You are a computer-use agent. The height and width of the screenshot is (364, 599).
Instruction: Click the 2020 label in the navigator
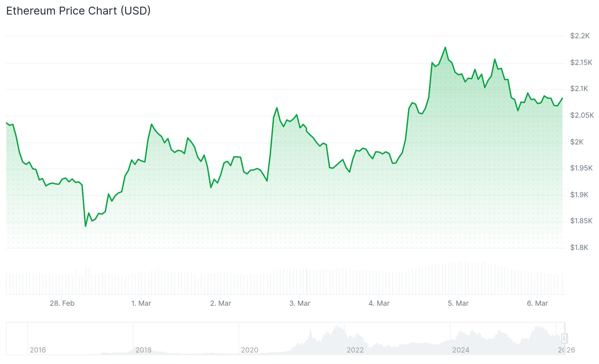point(249,350)
